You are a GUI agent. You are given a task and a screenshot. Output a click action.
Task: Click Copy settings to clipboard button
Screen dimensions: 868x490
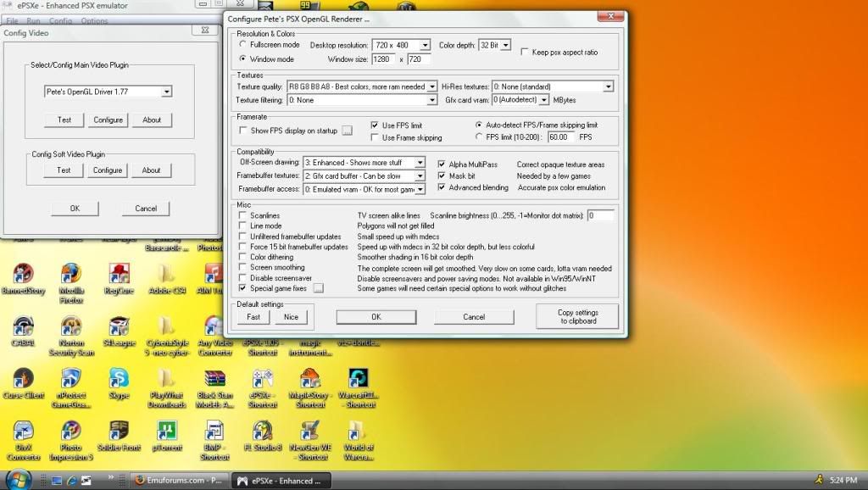click(577, 317)
